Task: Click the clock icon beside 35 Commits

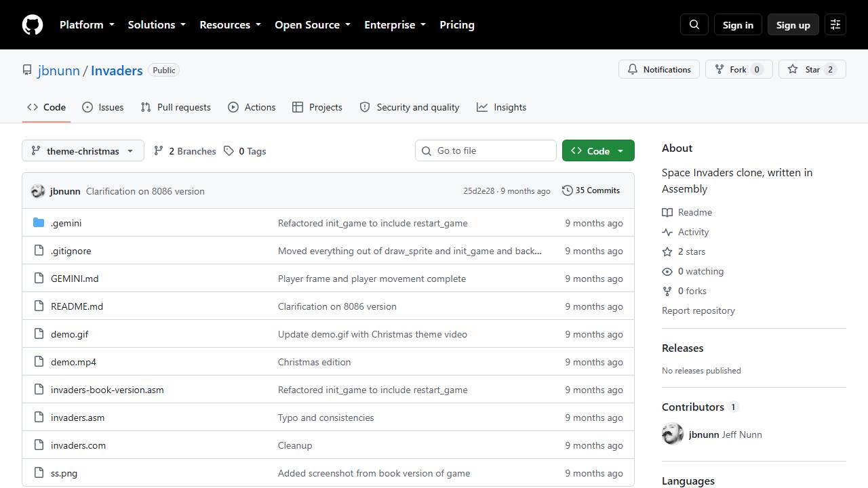Action: point(568,191)
